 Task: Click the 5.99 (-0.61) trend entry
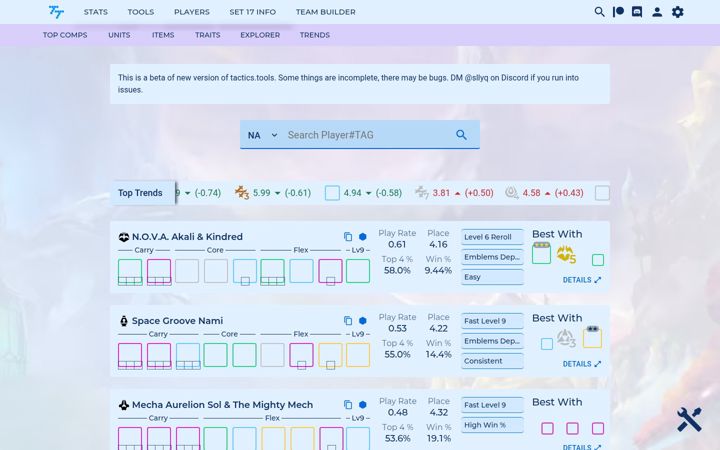click(273, 193)
